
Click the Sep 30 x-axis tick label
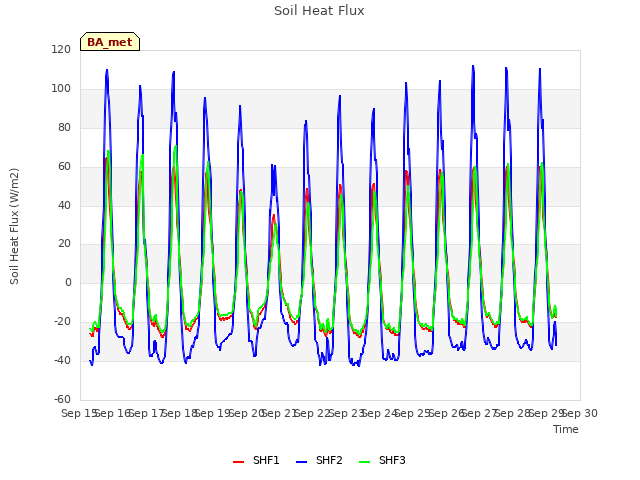pyautogui.click(x=580, y=413)
